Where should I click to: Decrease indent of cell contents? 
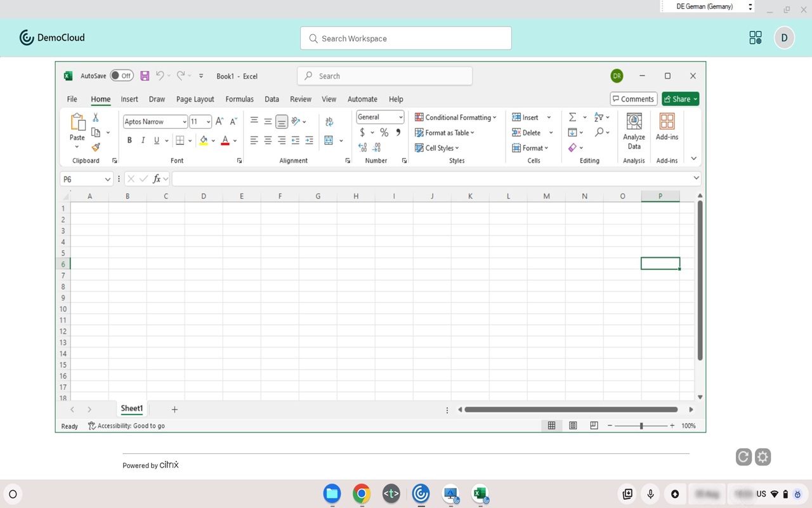tap(296, 140)
